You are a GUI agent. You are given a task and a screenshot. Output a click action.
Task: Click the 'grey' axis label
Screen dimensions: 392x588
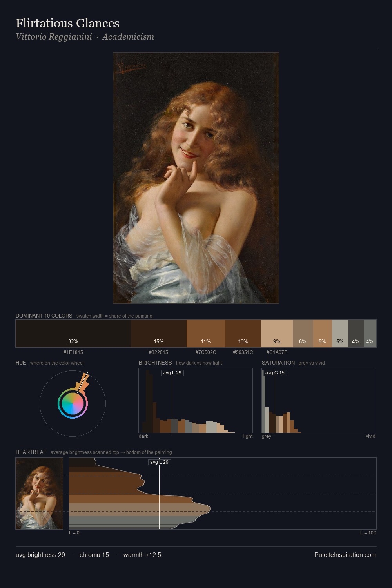click(267, 436)
